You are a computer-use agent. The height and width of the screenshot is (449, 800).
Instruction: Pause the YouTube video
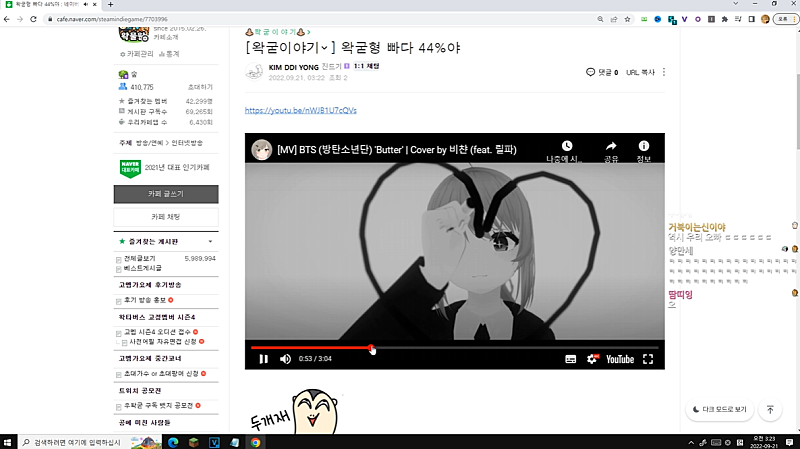(x=263, y=359)
